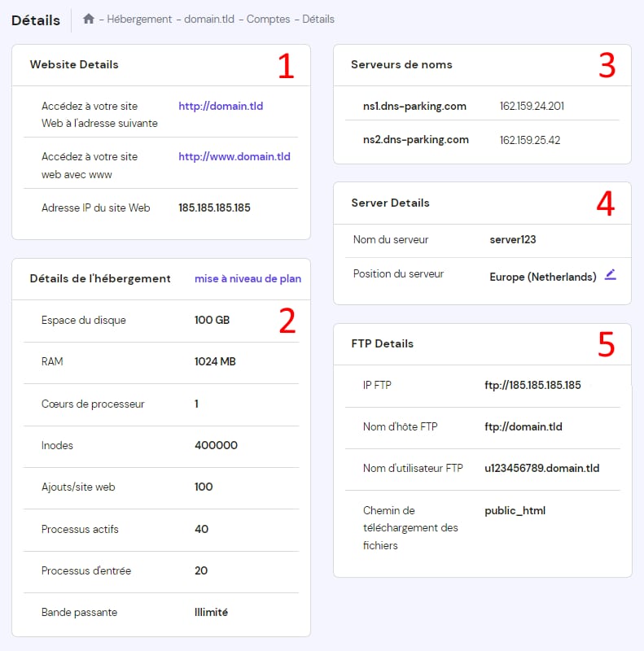Click the Europe (Netherlands) server location
This screenshot has height=651, width=644.
pos(542,277)
